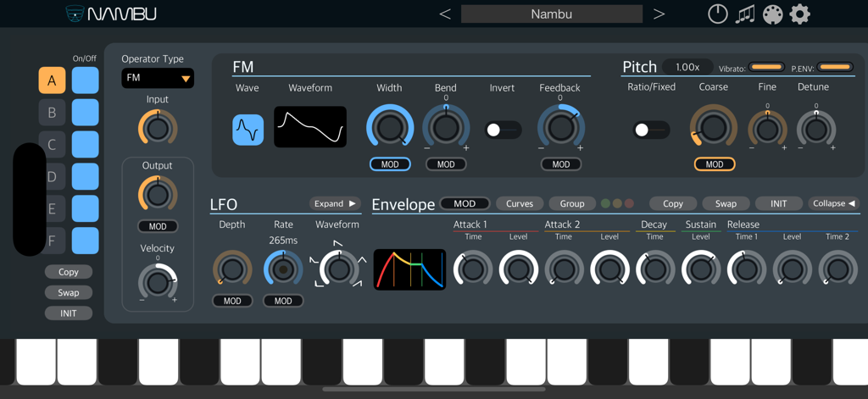Click MOD under Width knob

390,164
